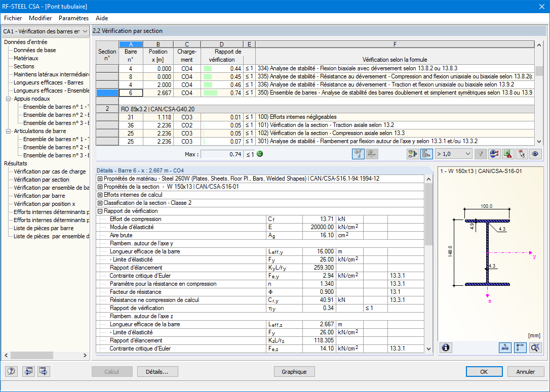Viewport: 550px width, 392px height.
Task: Collapse the Rapport de vérification group
Action: tap(100, 211)
